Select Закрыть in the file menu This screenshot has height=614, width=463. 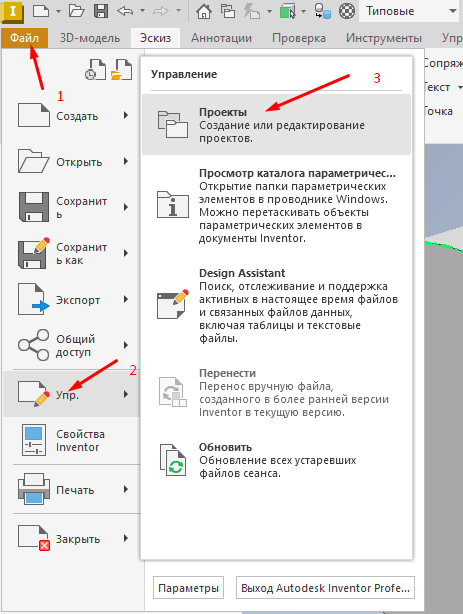coord(71,538)
